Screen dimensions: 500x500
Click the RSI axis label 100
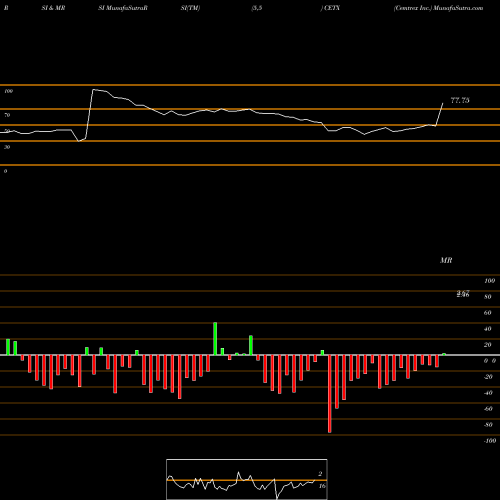8,91
